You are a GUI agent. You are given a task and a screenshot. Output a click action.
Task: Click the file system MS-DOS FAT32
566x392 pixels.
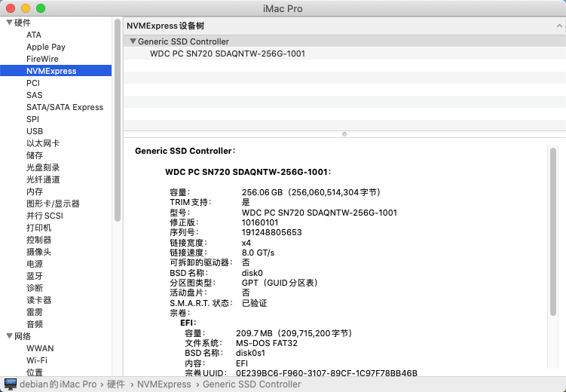coord(267,343)
